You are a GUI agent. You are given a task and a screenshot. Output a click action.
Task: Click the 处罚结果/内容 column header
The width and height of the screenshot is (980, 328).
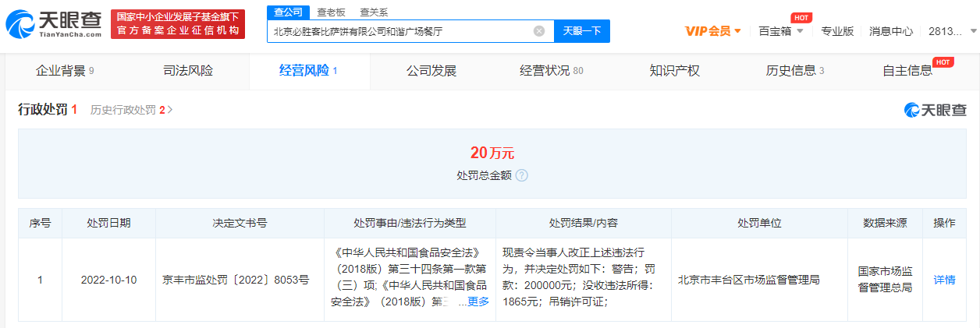583,223
